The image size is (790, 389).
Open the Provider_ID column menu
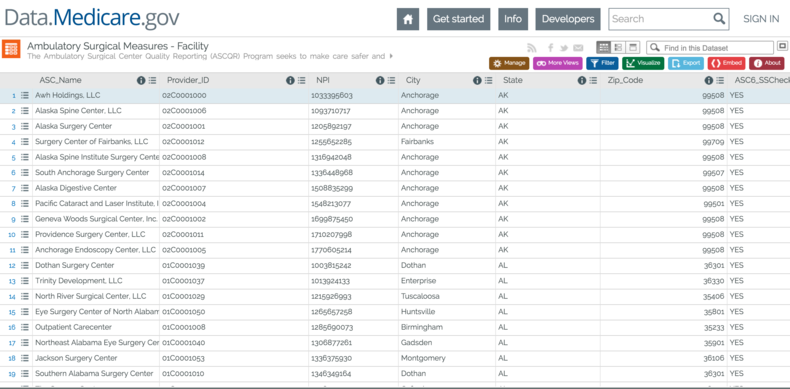(301, 80)
